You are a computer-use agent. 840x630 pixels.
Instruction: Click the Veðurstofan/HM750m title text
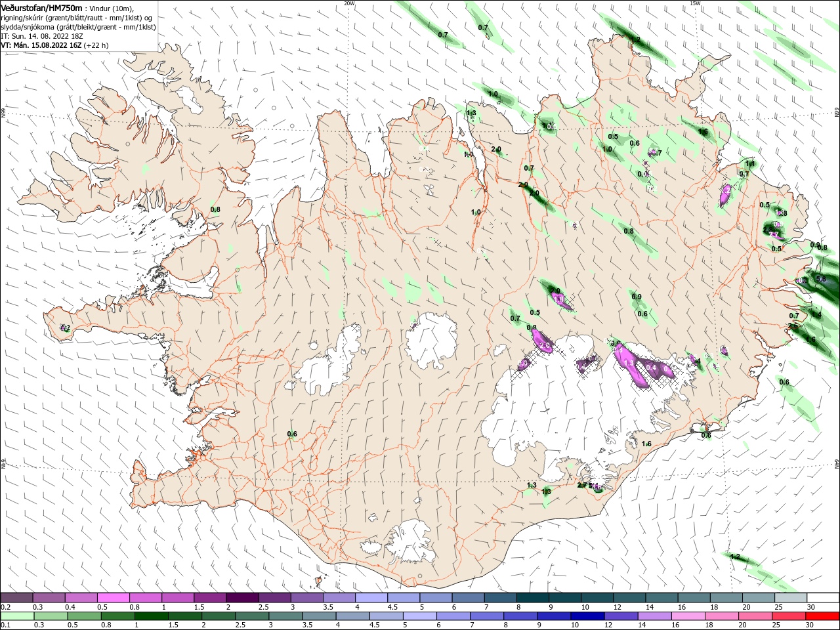pyautogui.click(x=41, y=7)
